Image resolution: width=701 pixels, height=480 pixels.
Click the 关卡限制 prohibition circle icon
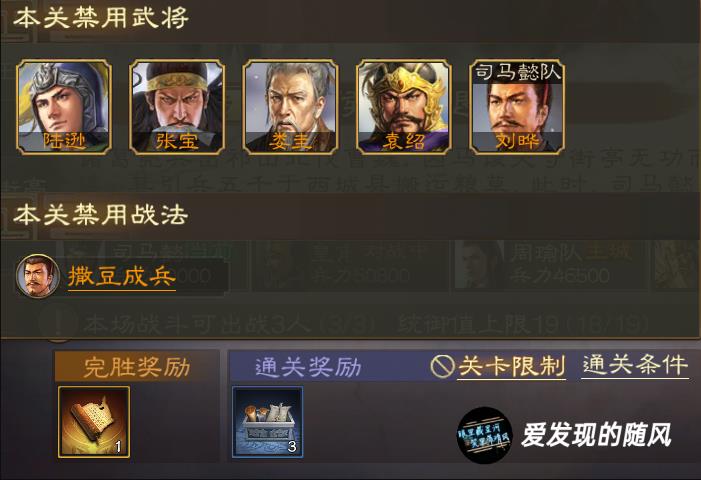(x=443, y=366)
